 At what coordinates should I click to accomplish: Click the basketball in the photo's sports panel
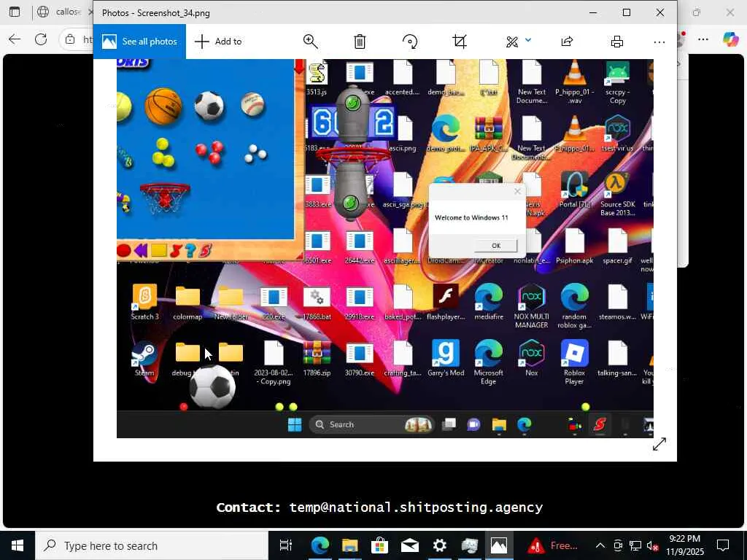pos(163,106)
